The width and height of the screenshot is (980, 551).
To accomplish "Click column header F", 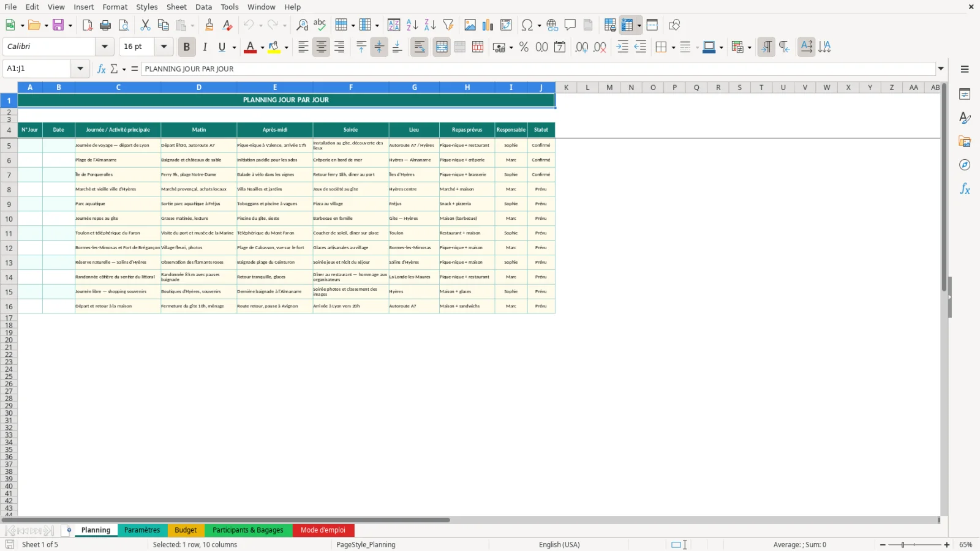I will 351,88.
